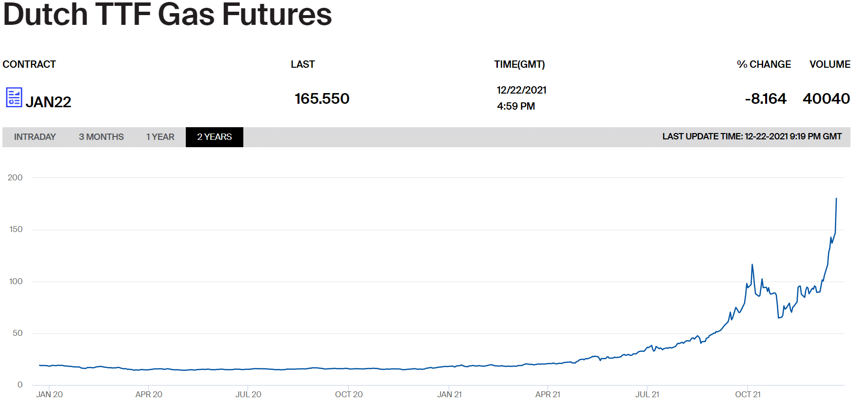This screenshot has height=405, width=868.
Task: Click the APR 20 axis label
Action: coord(149,394)
